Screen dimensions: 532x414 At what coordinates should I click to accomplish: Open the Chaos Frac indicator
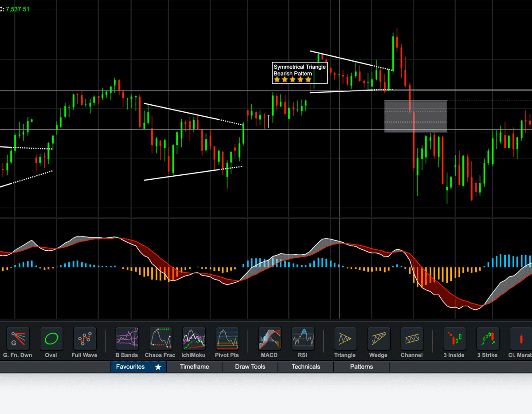[x=160, y=339]
